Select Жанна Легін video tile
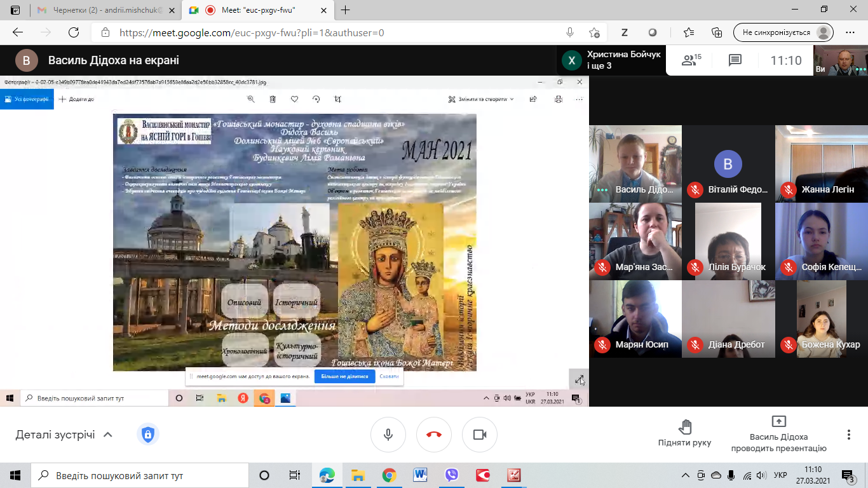The image size is (868, 488). (x=821, y=163)
